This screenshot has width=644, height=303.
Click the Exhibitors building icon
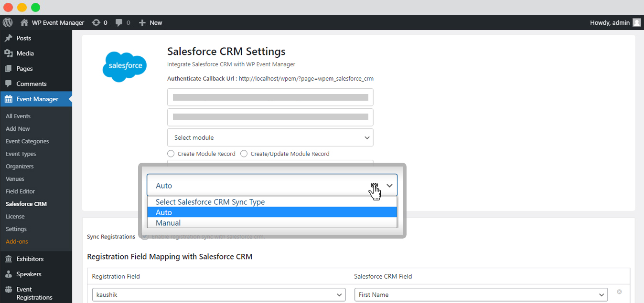pyautogui.click(x=9, y=259)
